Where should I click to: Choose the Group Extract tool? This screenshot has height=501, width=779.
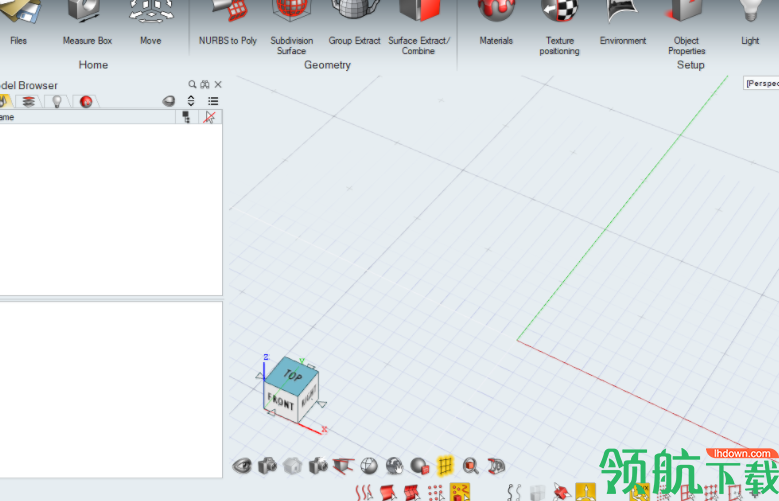354,22
